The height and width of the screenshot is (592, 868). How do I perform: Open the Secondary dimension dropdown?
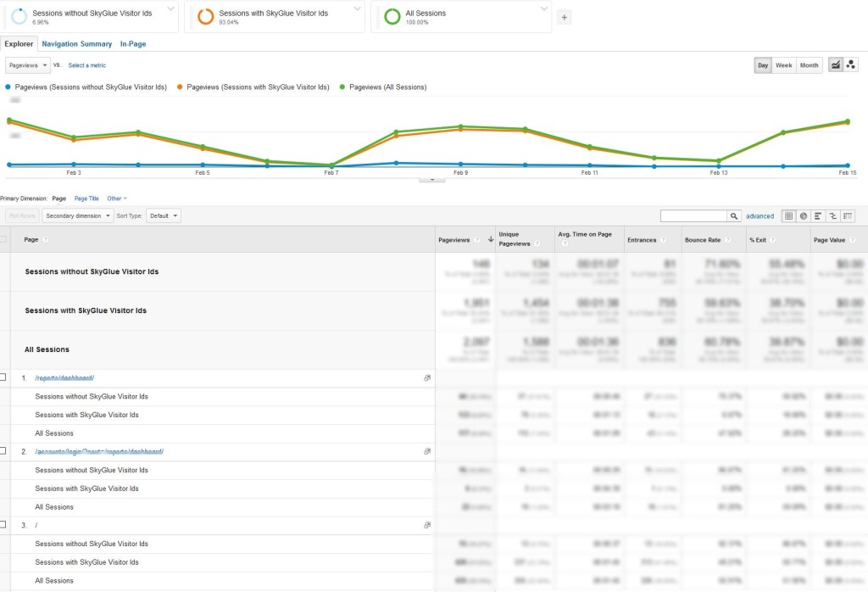(78, 216)
